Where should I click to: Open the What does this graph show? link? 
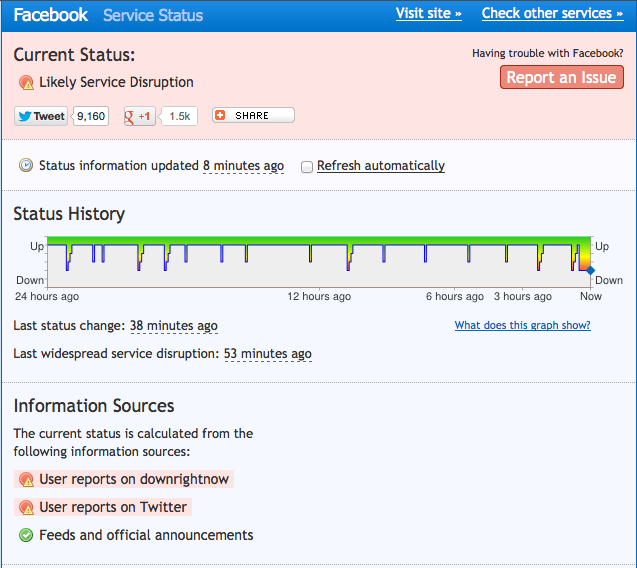click(522, 325)
